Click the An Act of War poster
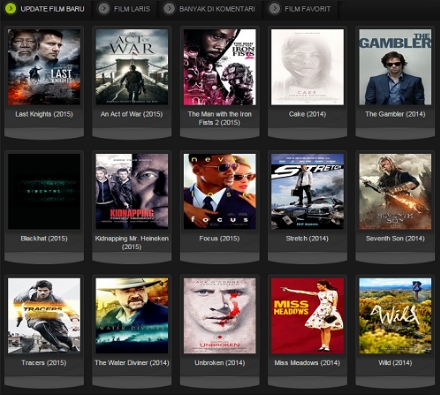The image size is (440, 395). 132,67
